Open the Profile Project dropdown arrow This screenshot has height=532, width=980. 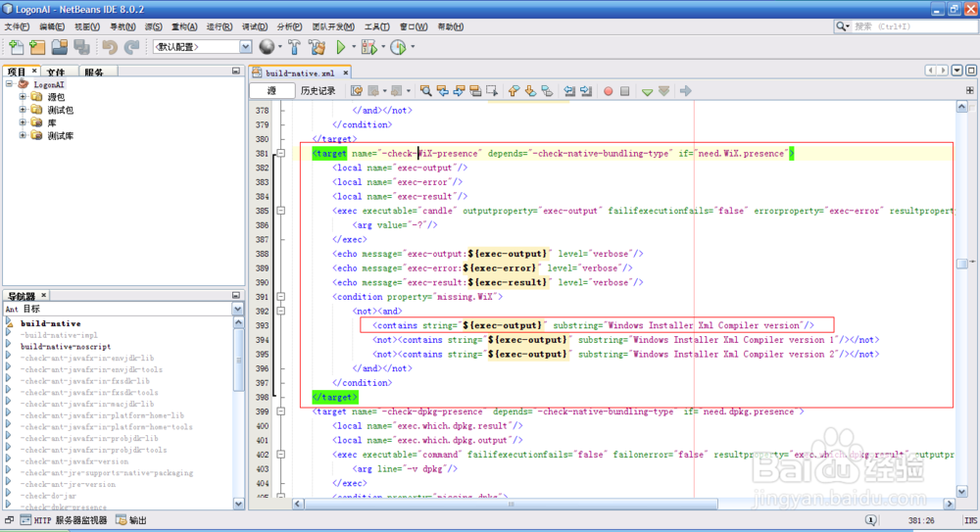[x=413, y=47]
